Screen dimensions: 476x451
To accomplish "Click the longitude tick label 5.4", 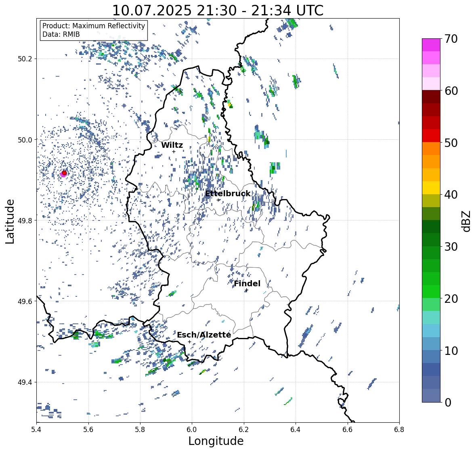I will (x=36, y=430).
